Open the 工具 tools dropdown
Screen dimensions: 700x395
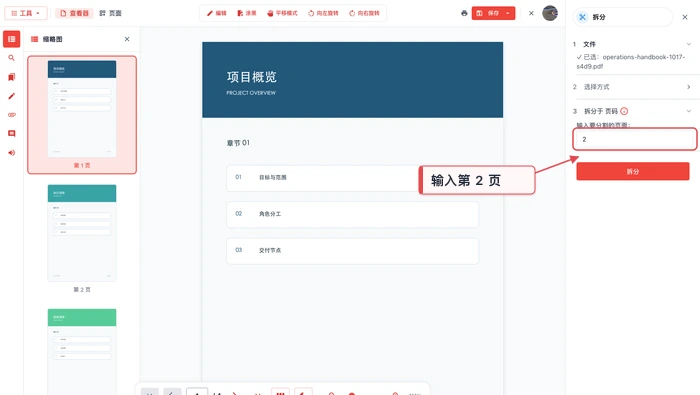pyautogui.click(x=25, y=13)
